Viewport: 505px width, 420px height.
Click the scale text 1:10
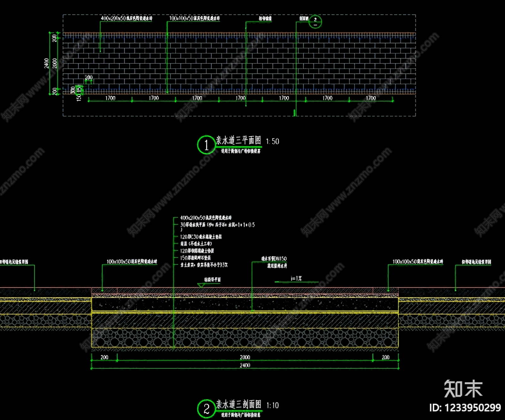272,405
